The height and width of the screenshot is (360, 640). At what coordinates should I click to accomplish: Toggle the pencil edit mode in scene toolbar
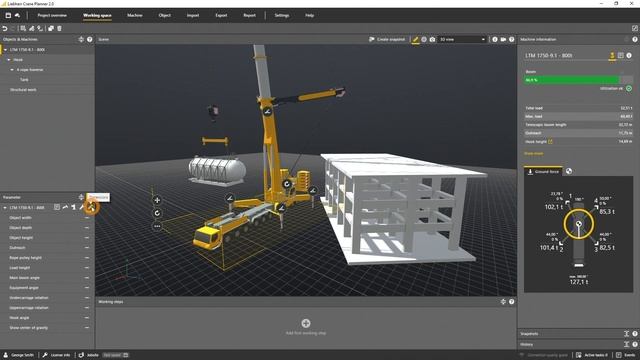(415, 40)
